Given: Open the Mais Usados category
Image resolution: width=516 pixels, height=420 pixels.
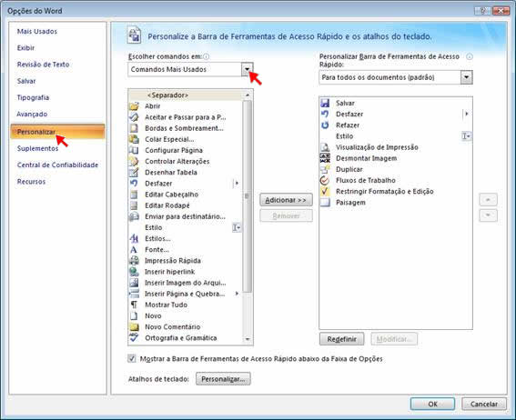Looking at the screenshot, I should [37, 32].
